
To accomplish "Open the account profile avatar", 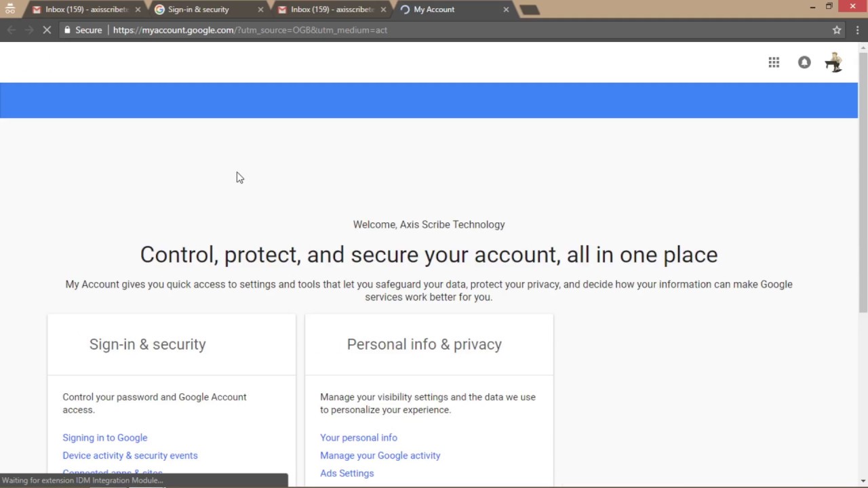I will (x=833, y=62).
